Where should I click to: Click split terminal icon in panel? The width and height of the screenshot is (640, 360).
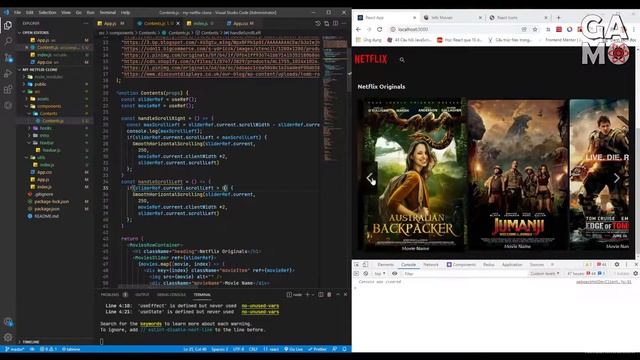(321, 294)
